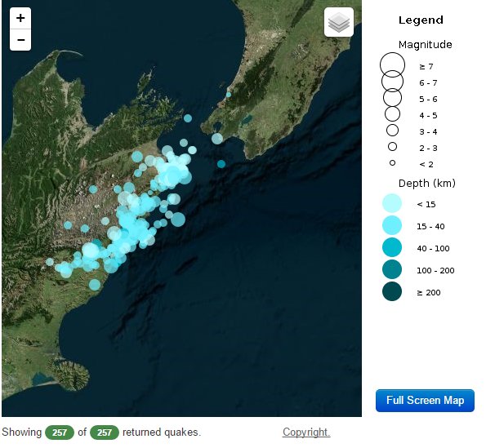This screenshot has height=448, width=486.
Task: Click the 2 - 3 magnitude legend circle
Action: click(x=392, y=146)
